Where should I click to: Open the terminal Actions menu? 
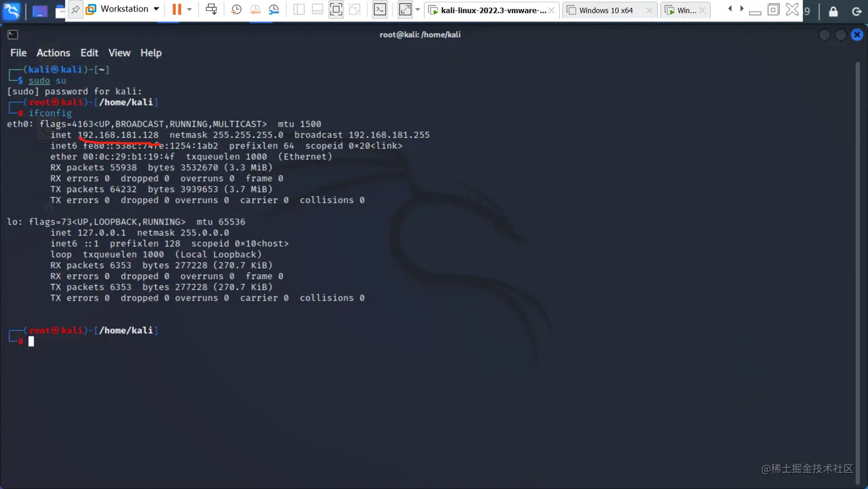[53, 53]
